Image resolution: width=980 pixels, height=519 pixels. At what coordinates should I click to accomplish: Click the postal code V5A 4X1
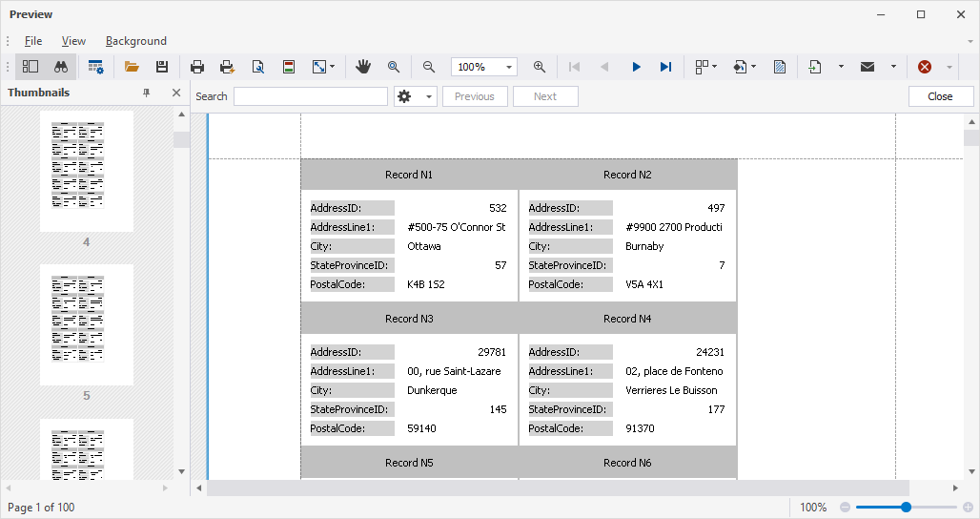[644, 284]
